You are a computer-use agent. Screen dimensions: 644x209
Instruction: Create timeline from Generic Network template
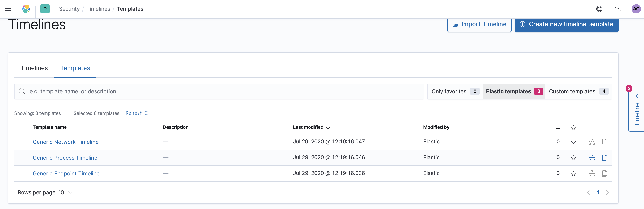tap(591, 142)
